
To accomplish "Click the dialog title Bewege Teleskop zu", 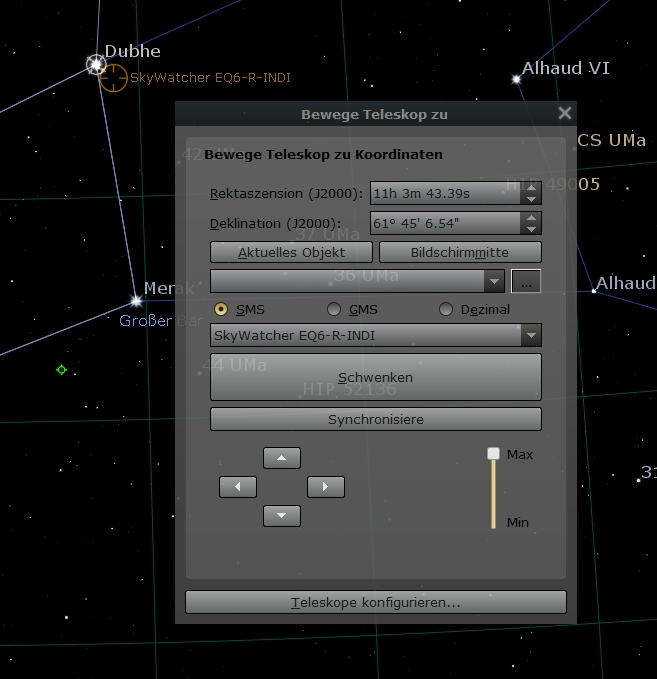I will [x=374, y=114].
